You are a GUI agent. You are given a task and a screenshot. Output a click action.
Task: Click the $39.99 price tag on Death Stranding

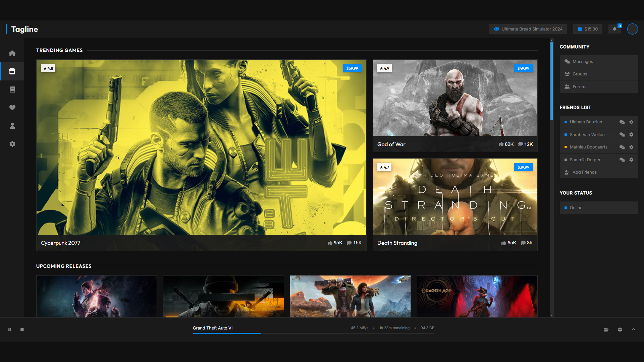tap(523, 167)
